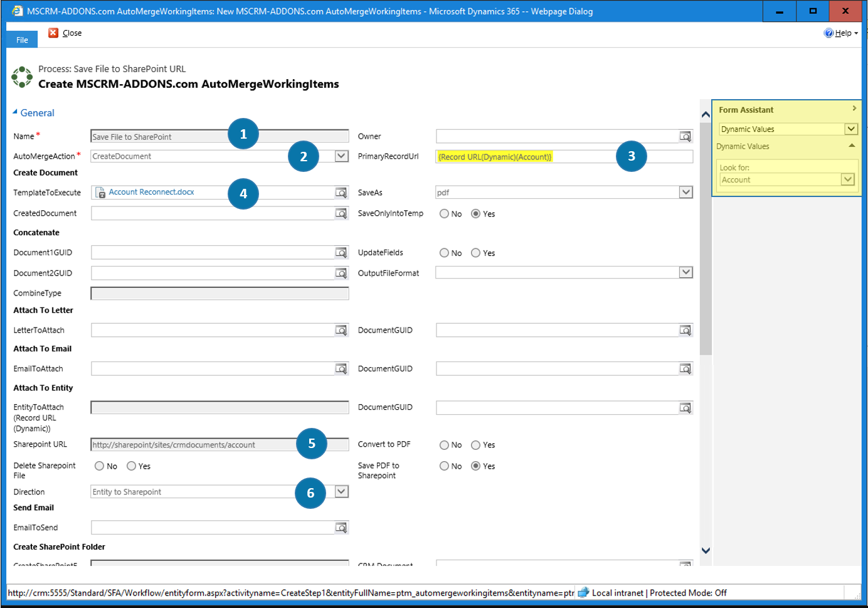The height and width of the screenshot is (608, 868).
Task: Click the Local intranet zone icon
Action: tap(583, 592)
